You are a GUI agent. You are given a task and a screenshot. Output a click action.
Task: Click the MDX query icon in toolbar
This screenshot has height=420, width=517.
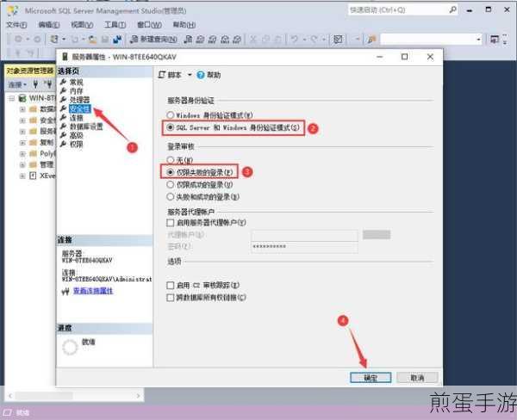click(x=200, y=40)
